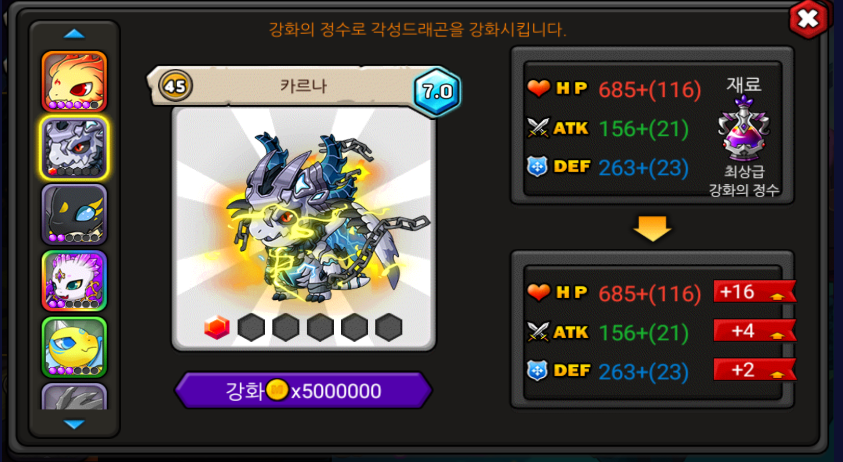Click the +4 ATK bonus banner

coord(755,331)
